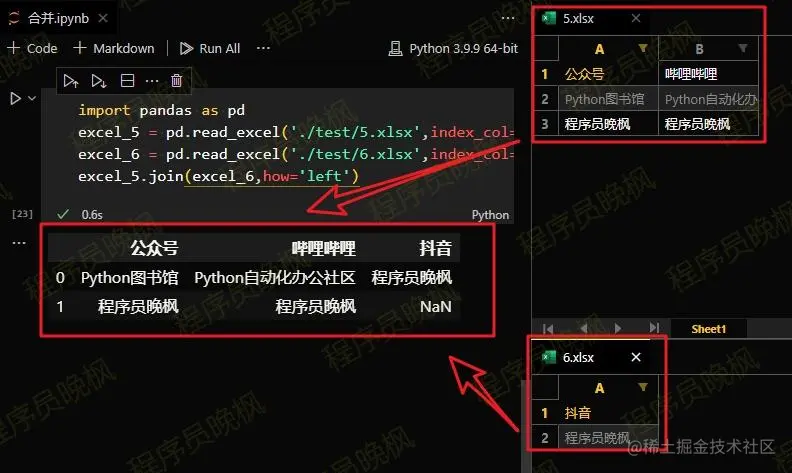Open the column A filter in 6.xlsx
792x473 pixels.
point(642,388)
